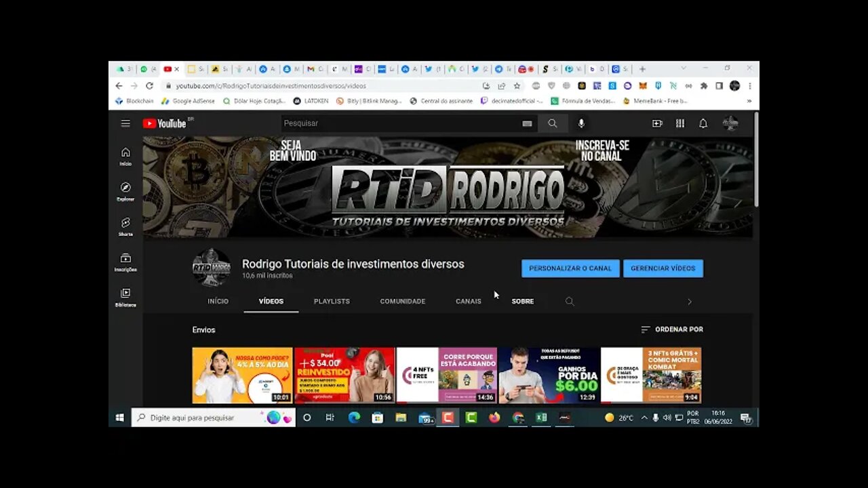
Task: Click the on-screen keyboard icon in search
Action: click(527, 123)
